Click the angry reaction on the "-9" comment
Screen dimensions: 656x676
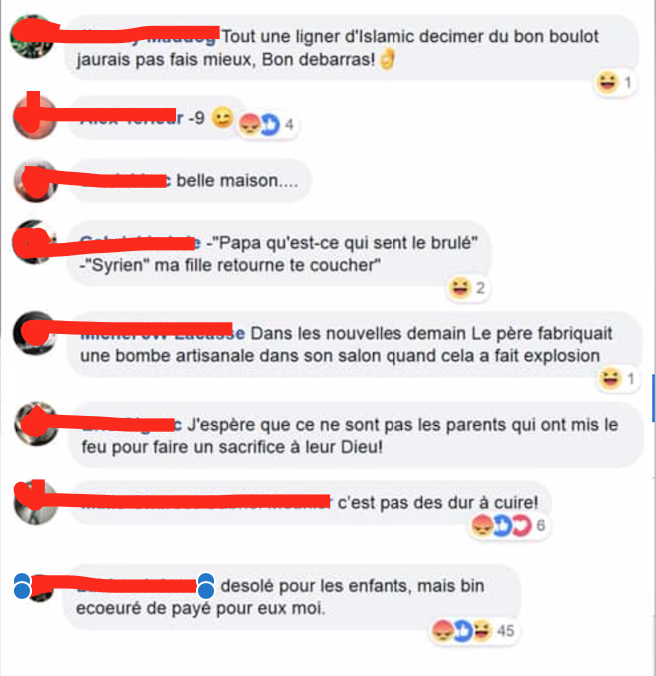(x=250, y=125)
